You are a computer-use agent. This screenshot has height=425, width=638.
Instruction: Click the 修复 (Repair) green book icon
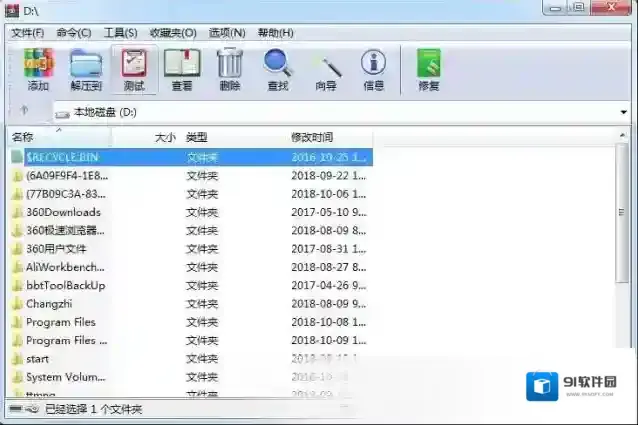click(x=428, y=69)
